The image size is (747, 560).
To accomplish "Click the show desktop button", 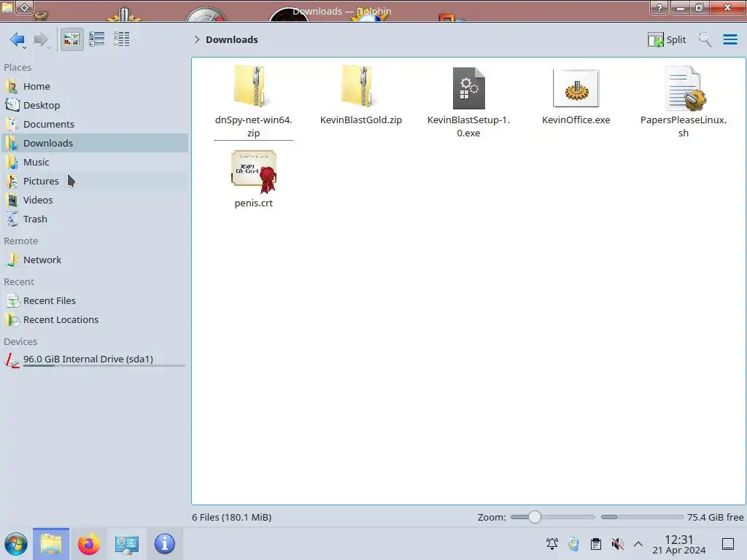I will tap(728, 544).
